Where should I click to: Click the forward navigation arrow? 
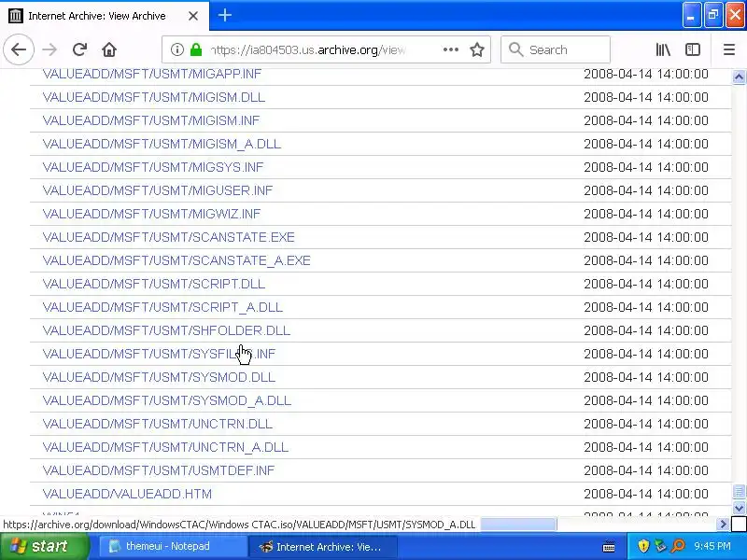(x=49, y=49)
